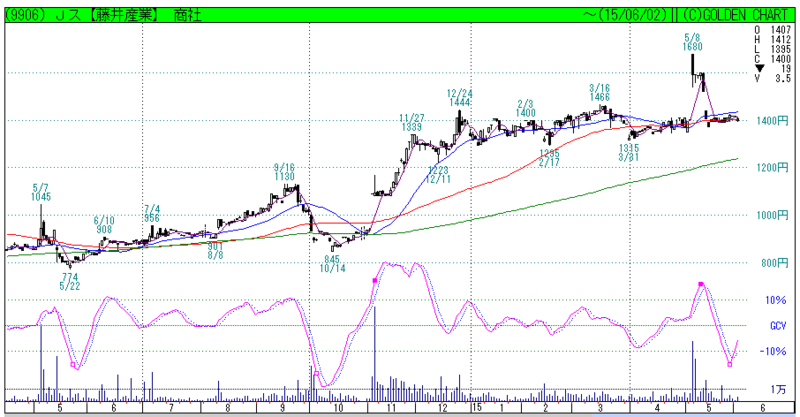Click month 12 on the time axis
800x417 pixels.
pyautogui.click(x=442, y=408)
